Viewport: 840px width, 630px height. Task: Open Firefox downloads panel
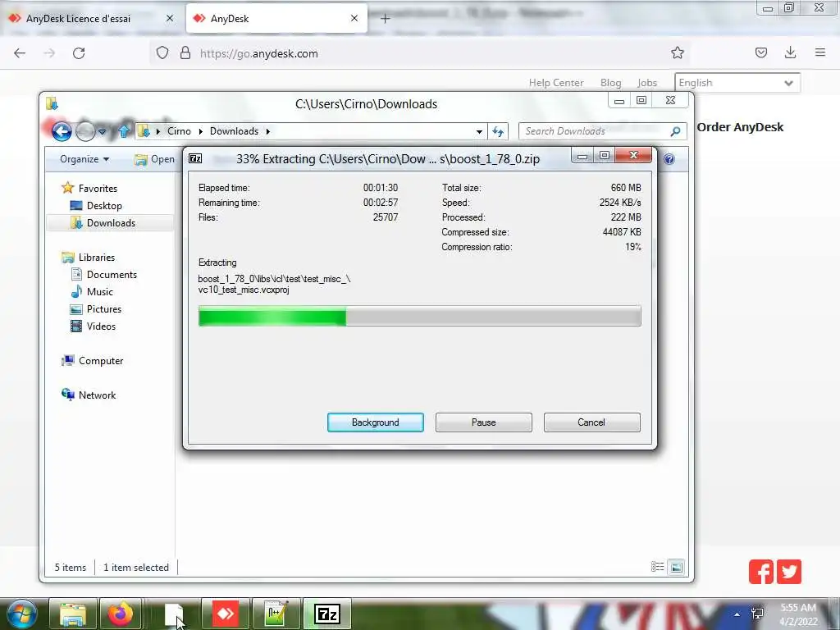coord(790,52)
